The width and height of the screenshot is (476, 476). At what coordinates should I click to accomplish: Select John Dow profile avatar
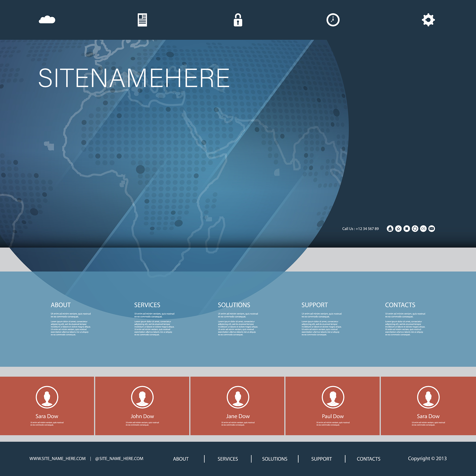142,397
